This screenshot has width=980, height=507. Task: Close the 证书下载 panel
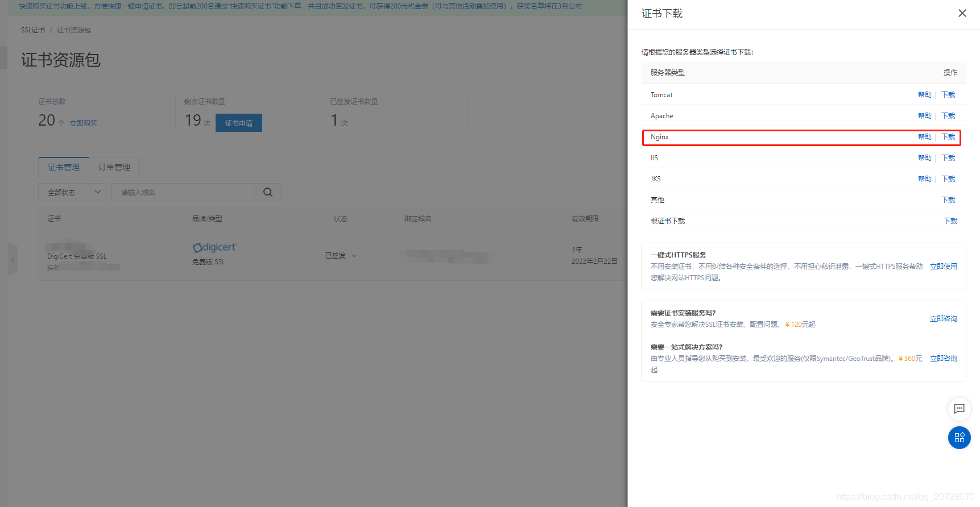point(962,13)
